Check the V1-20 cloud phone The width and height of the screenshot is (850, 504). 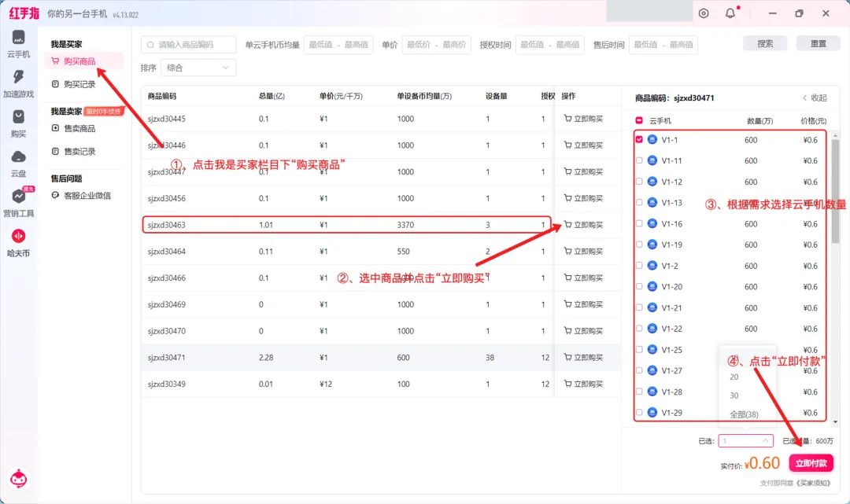(x=639, y=286)
